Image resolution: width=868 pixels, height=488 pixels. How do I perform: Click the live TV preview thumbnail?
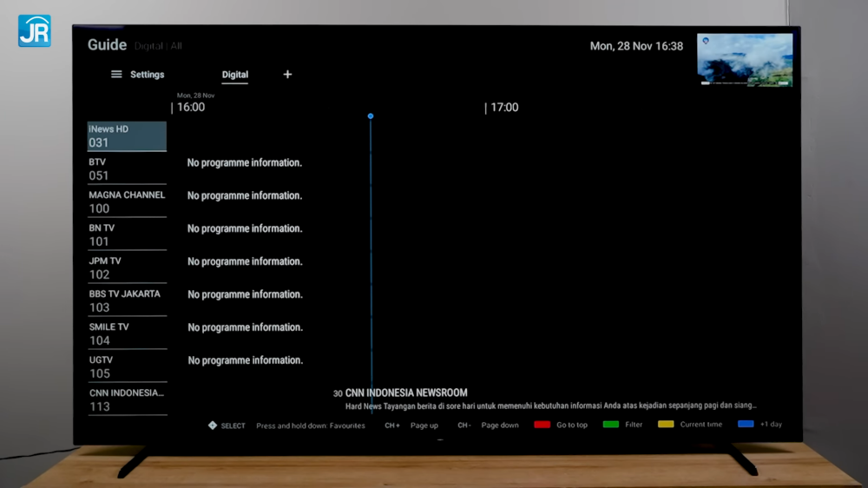pos(745,60)
